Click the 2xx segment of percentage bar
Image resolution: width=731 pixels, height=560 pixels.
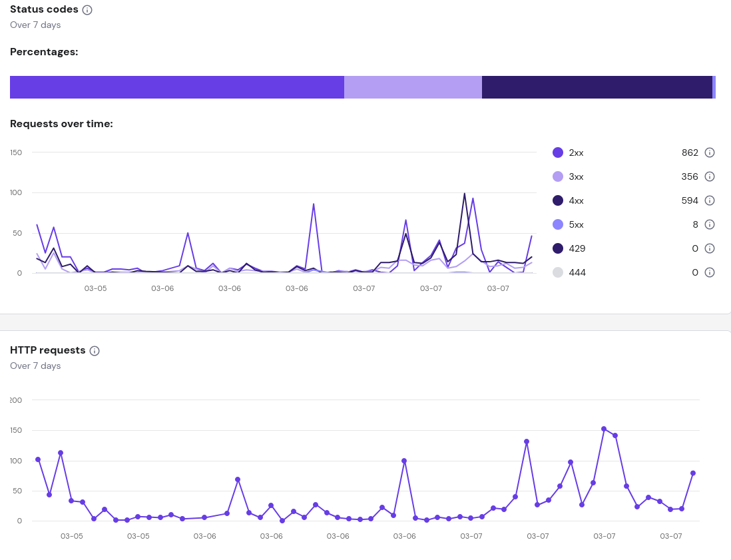[x=176, y=87]
